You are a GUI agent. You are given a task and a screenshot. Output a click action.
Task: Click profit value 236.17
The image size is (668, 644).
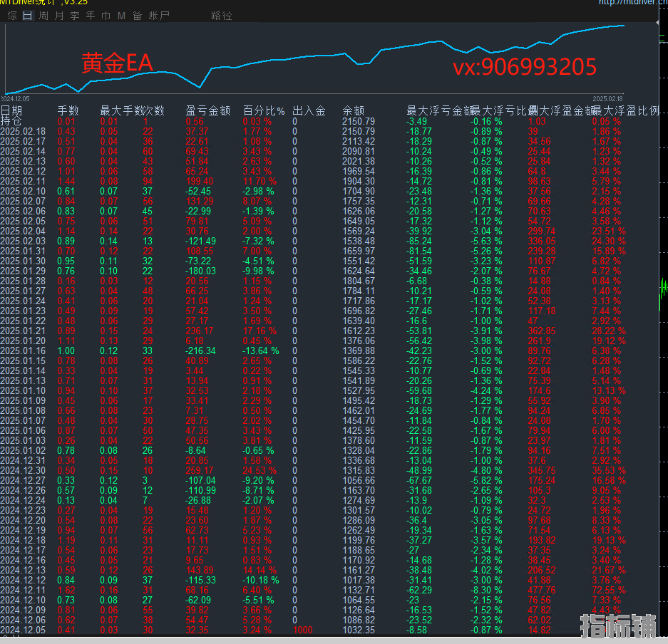coord(200,331)
